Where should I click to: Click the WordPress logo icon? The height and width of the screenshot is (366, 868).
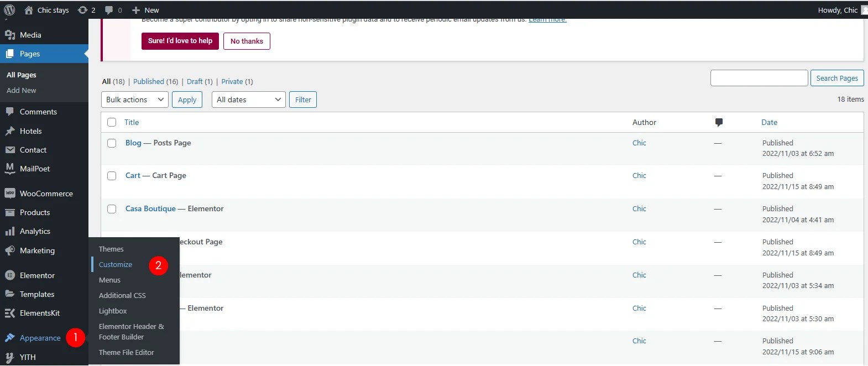(9, 10)
